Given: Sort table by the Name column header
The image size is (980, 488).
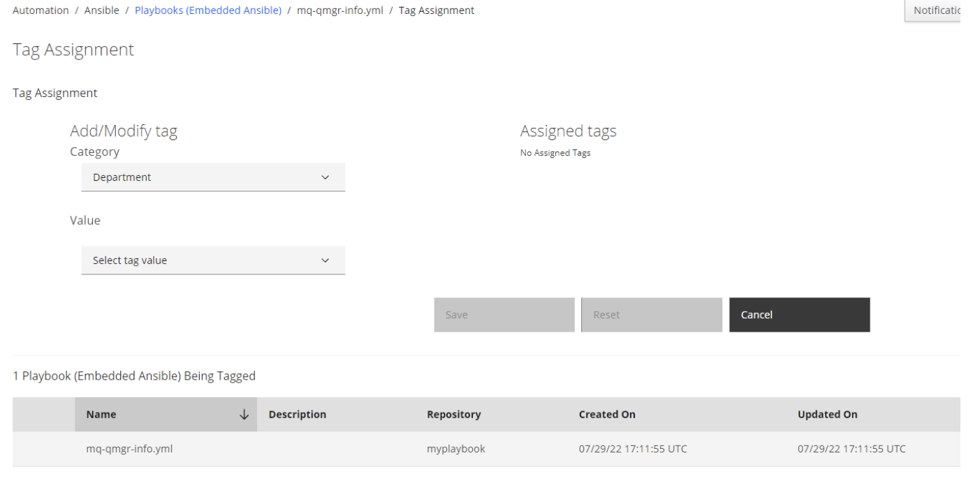Looking at the screenshot, I should pos(101,415).
